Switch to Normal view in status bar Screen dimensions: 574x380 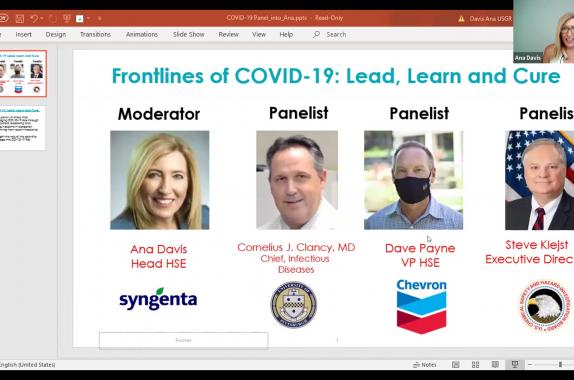tap(456, 364)
